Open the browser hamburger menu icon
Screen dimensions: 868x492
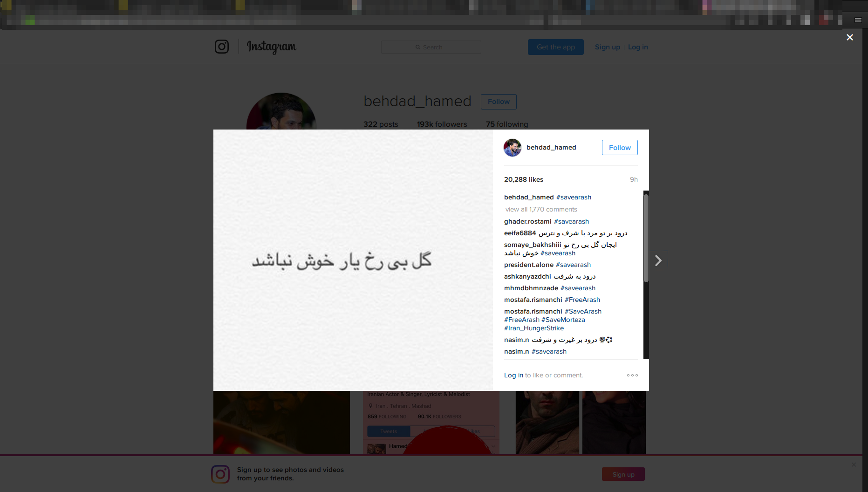click(858, 20)
